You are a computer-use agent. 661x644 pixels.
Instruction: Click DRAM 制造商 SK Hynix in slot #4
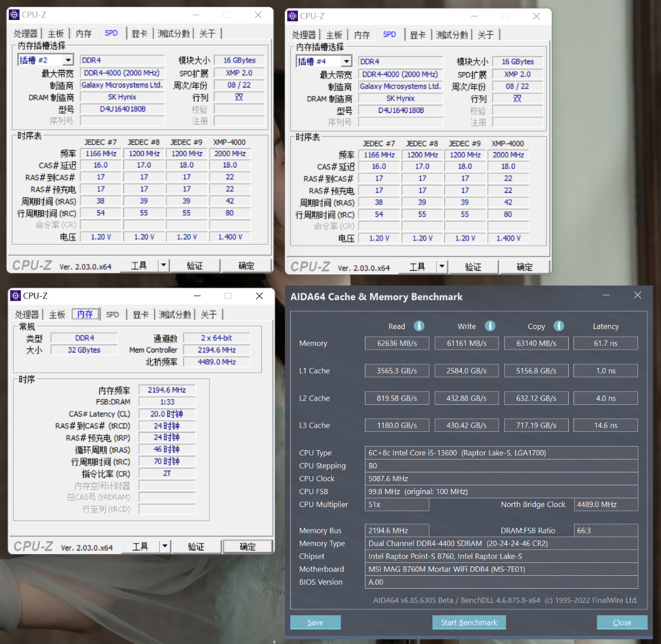[x=401, y=98]
